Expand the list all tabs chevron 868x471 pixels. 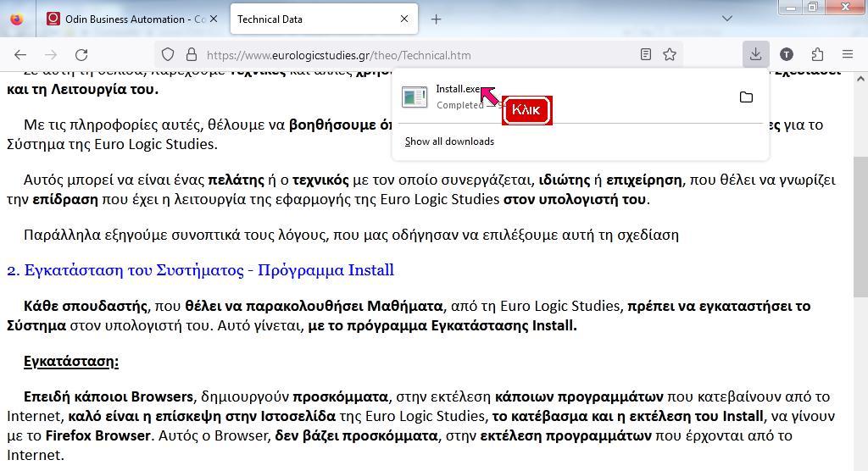tap(727, 19)
